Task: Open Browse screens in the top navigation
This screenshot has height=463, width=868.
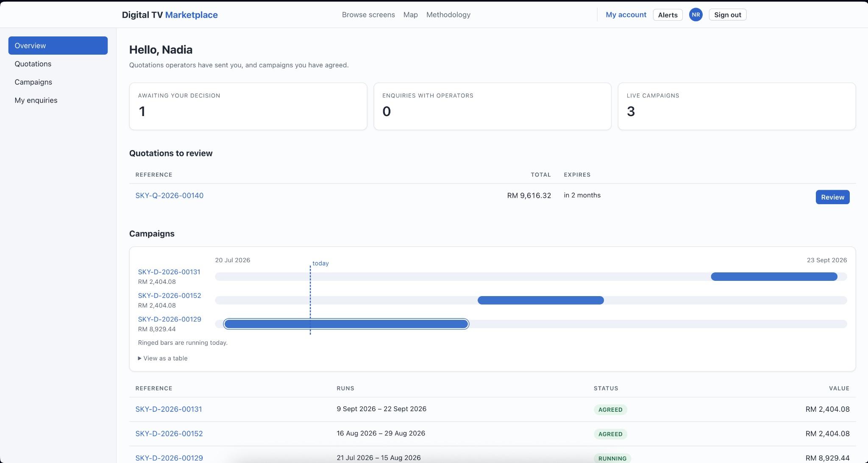Action: (x=368, y=15)
